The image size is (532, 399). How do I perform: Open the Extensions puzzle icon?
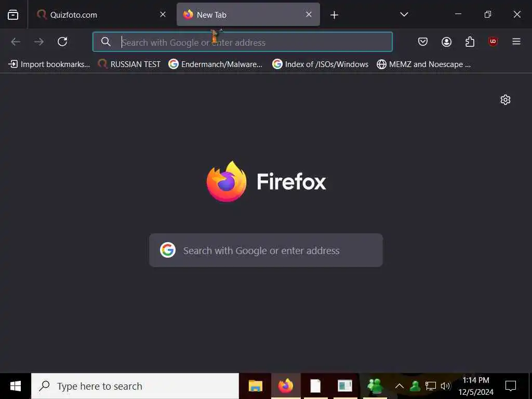click(470, 42)
